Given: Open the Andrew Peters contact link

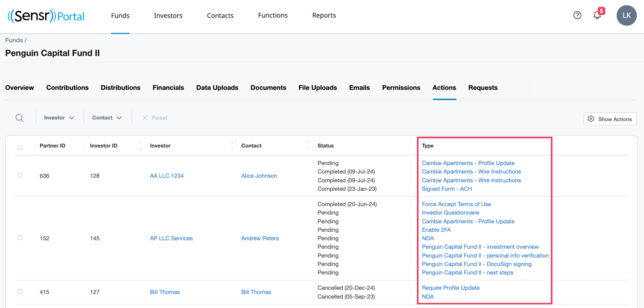Looking at the screenshot, I should (260, 238).
